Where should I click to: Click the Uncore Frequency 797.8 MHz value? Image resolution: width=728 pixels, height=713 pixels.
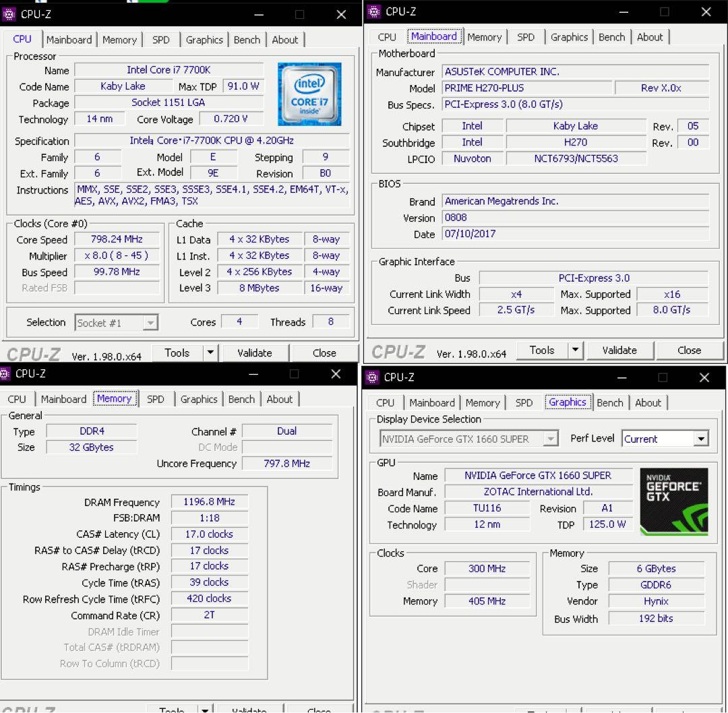287,463
